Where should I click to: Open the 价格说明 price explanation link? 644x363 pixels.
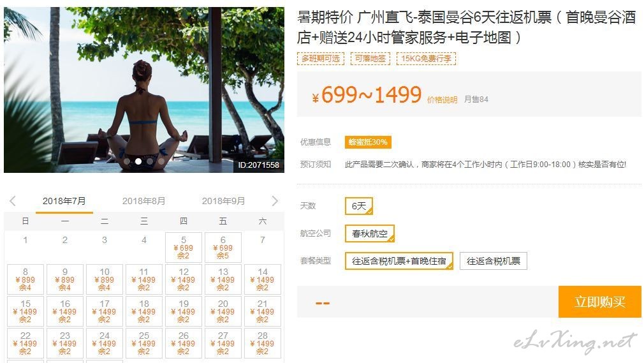pos(443,100)
